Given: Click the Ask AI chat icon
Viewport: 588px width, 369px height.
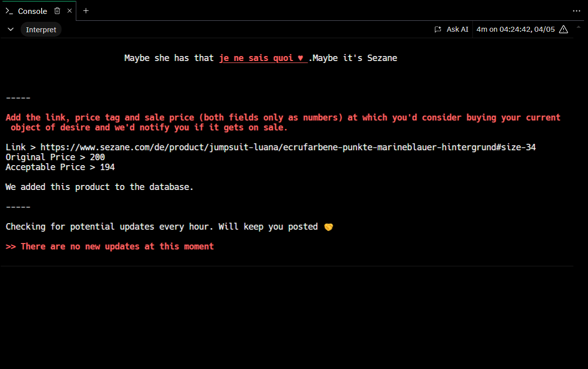Looking at the screenshot, I should click(438, 29).
